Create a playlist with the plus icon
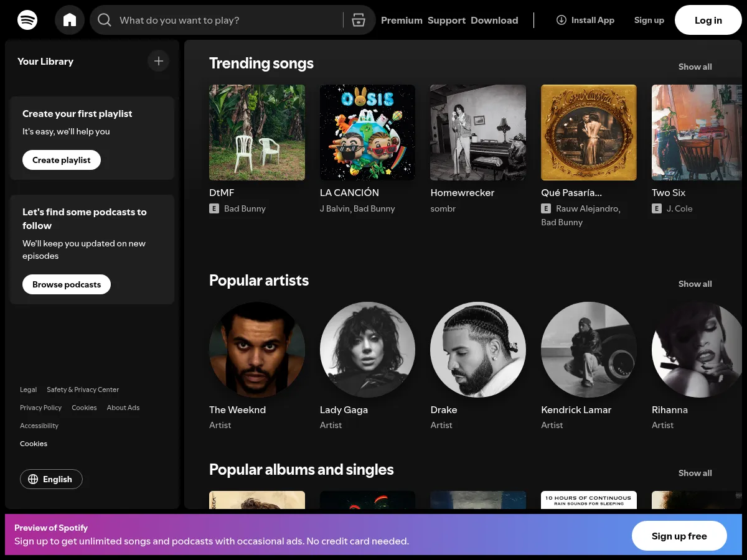The width and height of the screenshot is (747, 560). pos(159,61)
